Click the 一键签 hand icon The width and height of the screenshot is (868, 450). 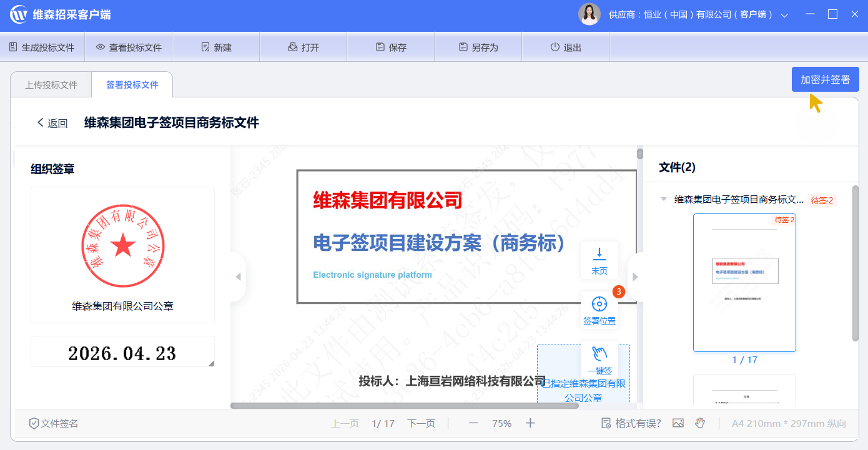(x=599, y=354)
